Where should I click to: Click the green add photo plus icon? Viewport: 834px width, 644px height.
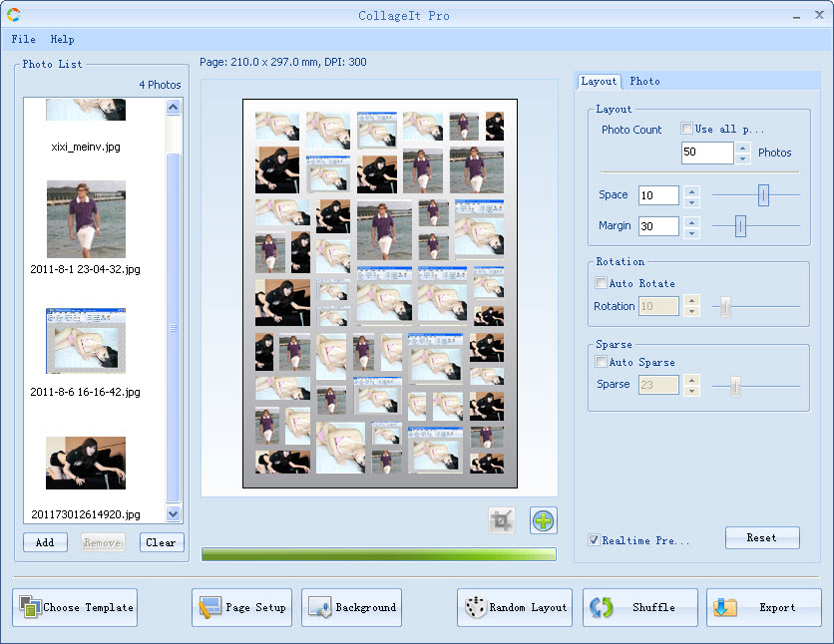[x=544, y=520]
